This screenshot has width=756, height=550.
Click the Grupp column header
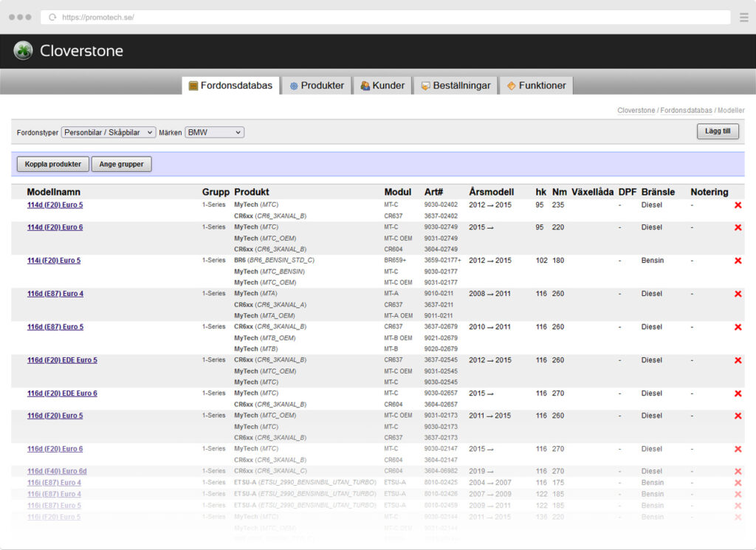[216, 192]
